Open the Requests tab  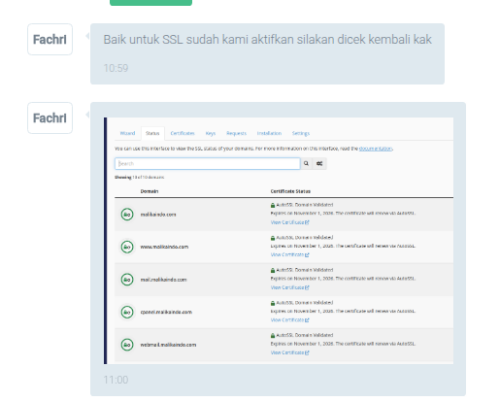236,133
